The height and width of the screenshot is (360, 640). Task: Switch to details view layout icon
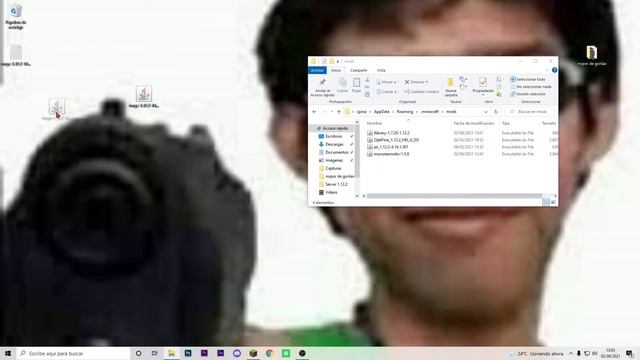pos(546,202)
